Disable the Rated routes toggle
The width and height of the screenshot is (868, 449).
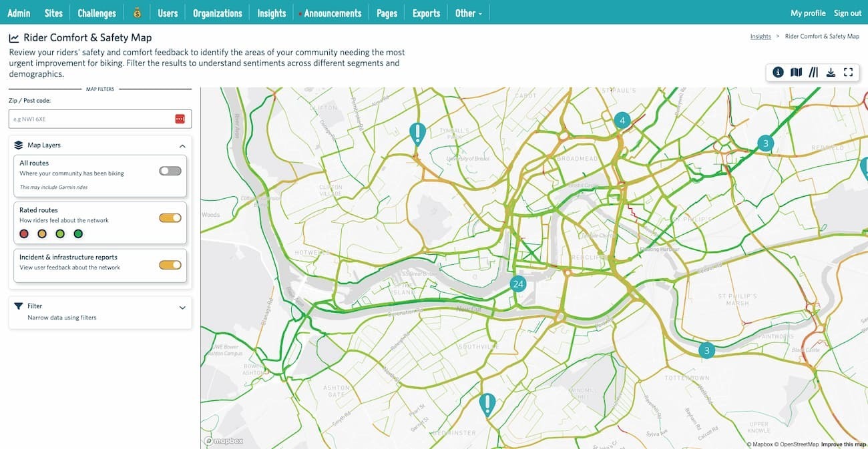click(170, 217)
